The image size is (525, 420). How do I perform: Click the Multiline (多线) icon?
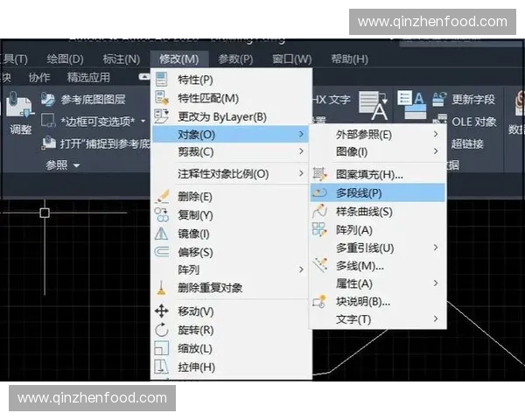click(x=320, y=265)
